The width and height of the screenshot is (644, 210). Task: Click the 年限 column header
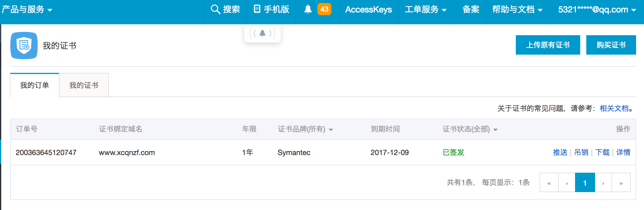point(249,129)
